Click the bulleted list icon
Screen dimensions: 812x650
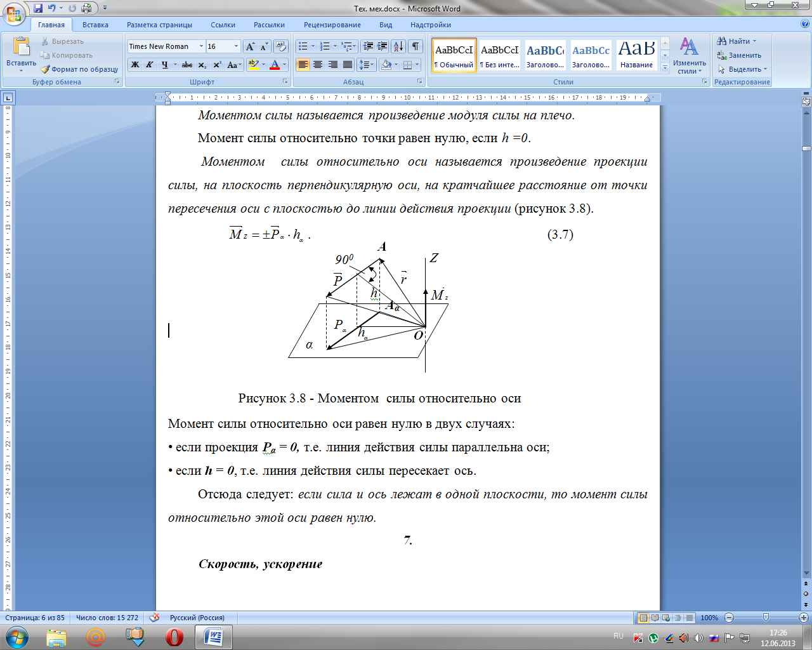click(303, 46)
